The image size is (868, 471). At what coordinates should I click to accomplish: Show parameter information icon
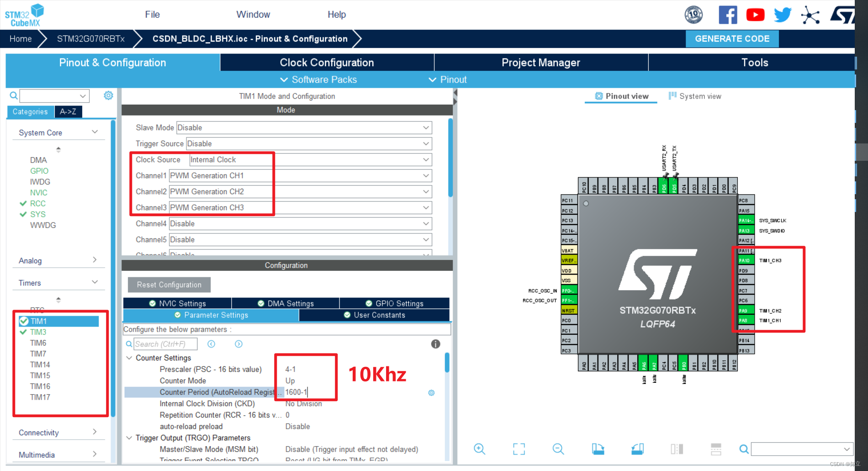[435, 344]
